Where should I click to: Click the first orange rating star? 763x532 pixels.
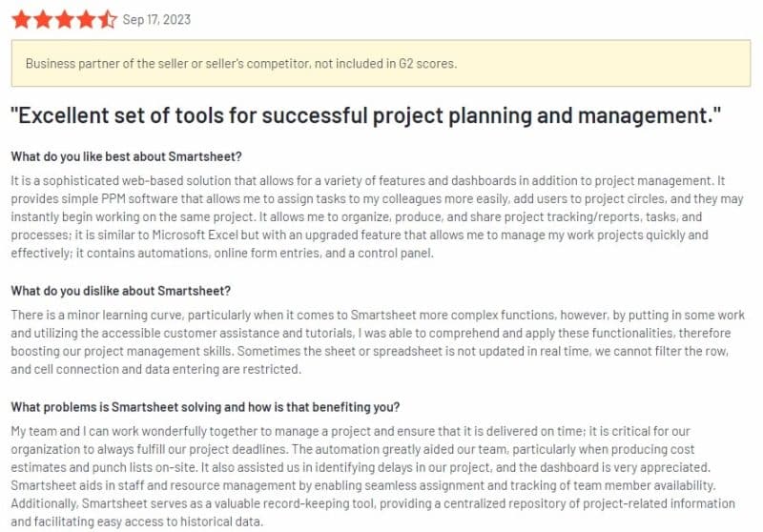point(21,20)
